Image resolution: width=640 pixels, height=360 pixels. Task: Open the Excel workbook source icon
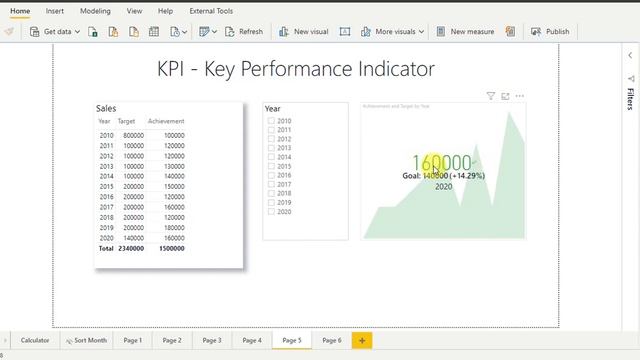tap(93, 31)
